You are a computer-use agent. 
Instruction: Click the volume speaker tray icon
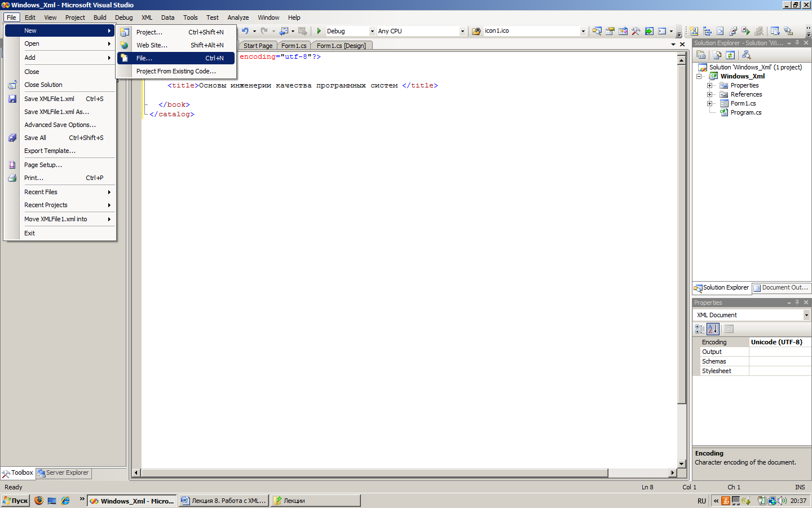(782, 501)
